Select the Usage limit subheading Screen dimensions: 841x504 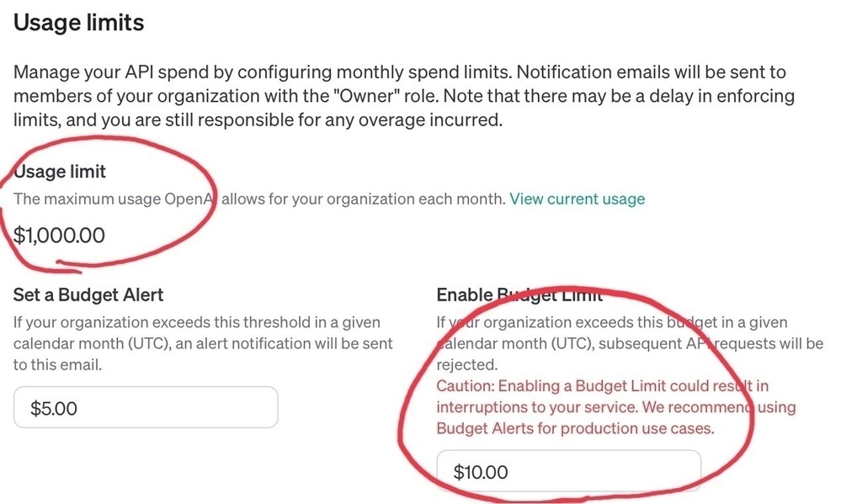pyautogui.click(x=60, y=172)
